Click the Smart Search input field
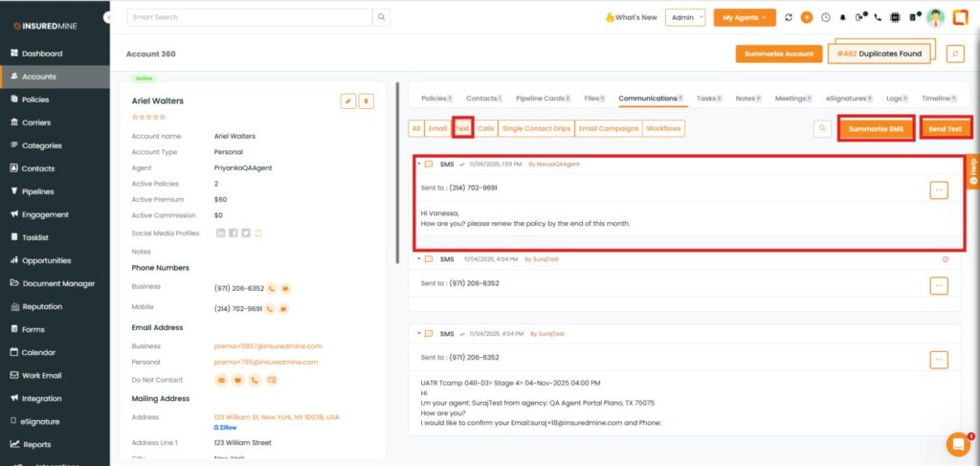Viewport: 980px width, 466px height. [x=249, y=17]
